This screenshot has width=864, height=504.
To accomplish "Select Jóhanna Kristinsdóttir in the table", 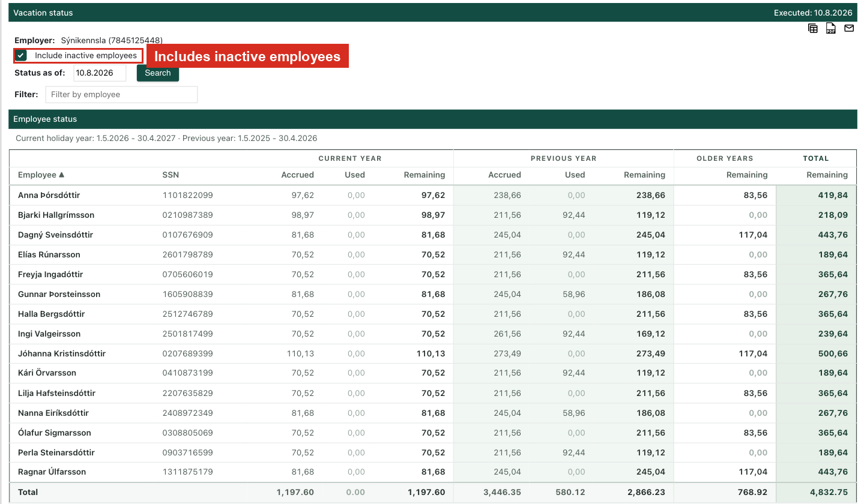I will (x=62, y=353).
